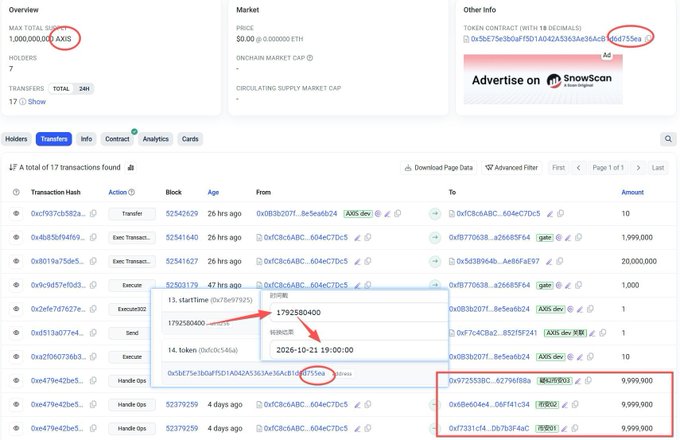Jump to the First page button
The image size is (680, 440).
pos(559,168)
